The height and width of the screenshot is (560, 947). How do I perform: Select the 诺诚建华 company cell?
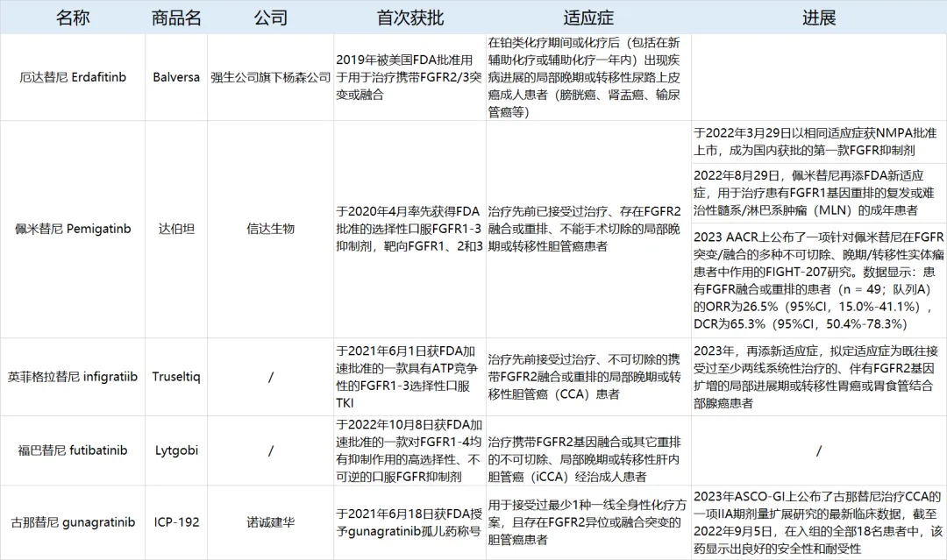(x=270, y=522)
